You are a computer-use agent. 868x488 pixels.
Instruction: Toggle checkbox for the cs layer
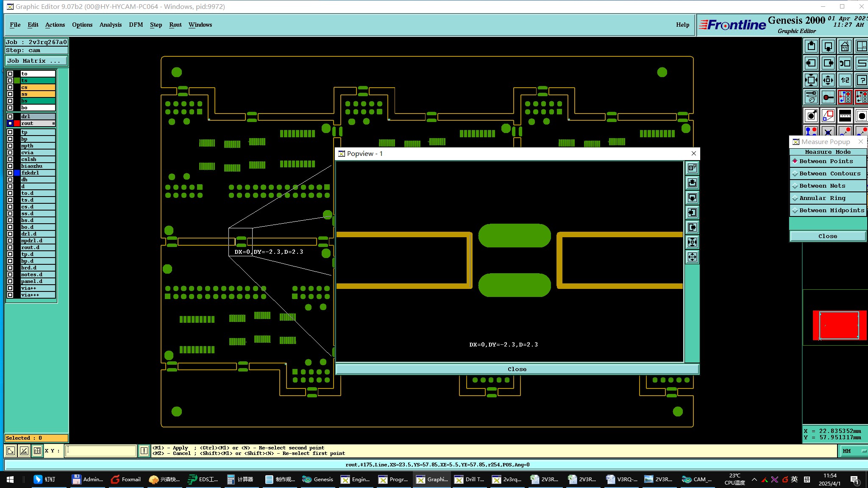coord(10,87)
